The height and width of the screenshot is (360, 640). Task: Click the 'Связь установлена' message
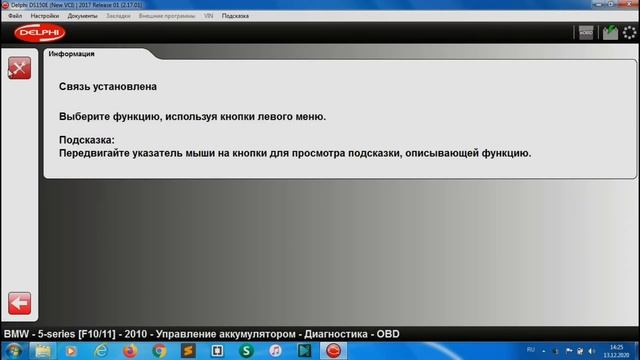[108, 87]
